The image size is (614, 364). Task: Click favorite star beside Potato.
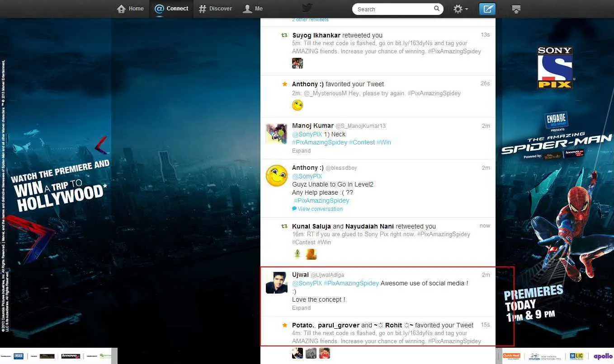click(x=285, y=325)
